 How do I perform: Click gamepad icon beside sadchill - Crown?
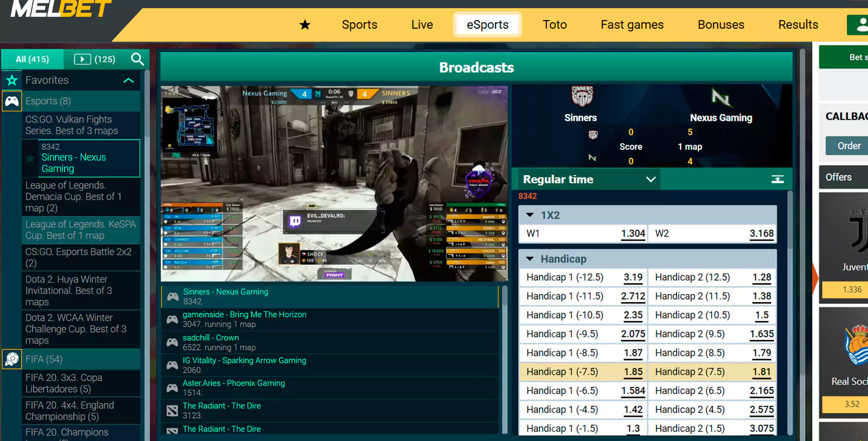172,342
